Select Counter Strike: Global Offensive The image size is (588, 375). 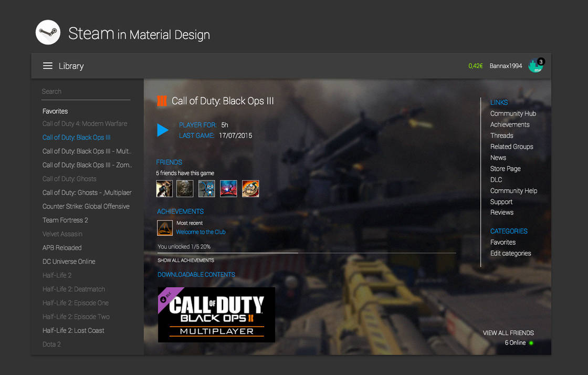tap(86, 206)
